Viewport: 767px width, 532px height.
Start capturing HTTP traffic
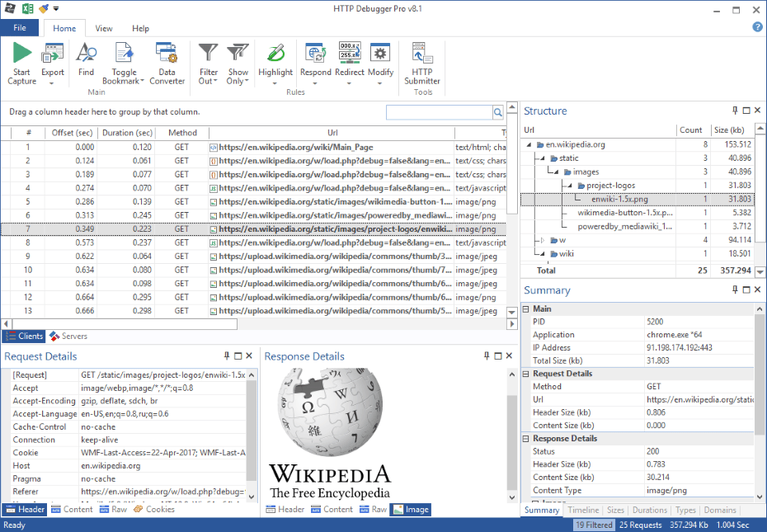tap(21, 62)
